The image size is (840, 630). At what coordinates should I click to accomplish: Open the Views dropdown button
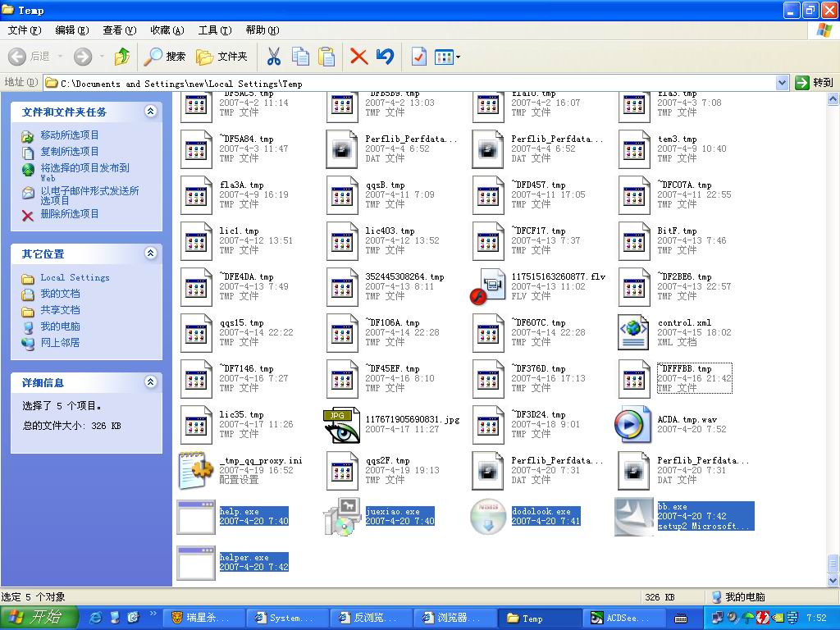click(x=447, y=57)
